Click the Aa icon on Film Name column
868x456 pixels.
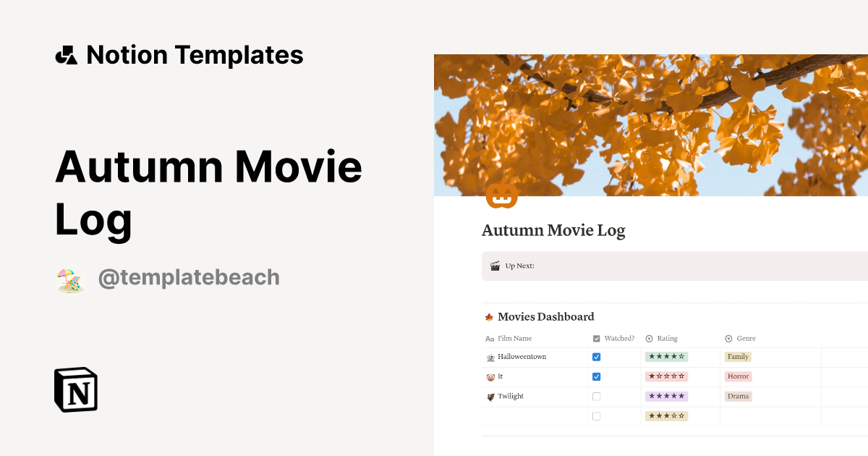click(x=489, y=338)
